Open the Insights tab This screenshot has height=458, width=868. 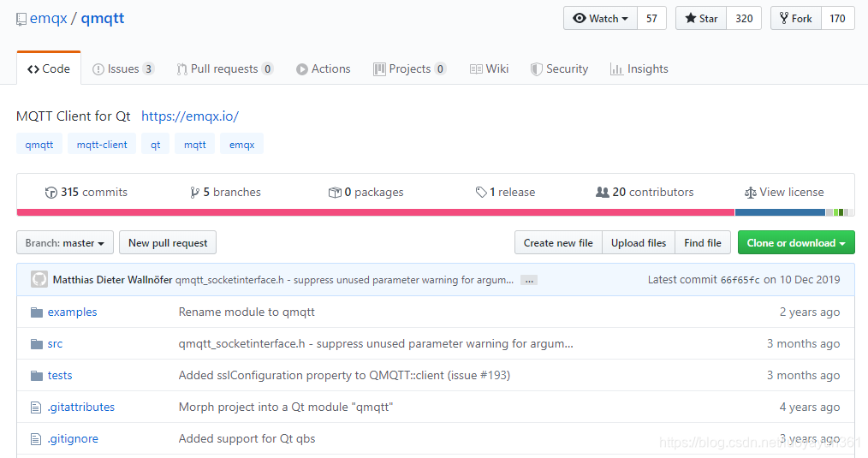pyautogui.click(x=639, y=68)
